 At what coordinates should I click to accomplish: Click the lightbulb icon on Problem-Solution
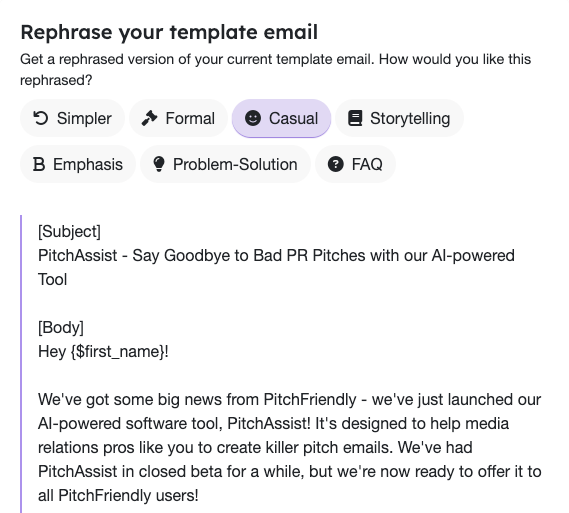[x=159, y=164]
